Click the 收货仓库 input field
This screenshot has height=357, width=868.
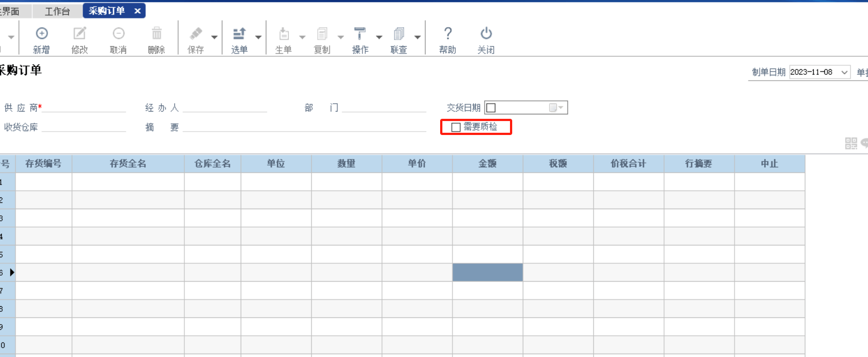[x=84, y=127]
